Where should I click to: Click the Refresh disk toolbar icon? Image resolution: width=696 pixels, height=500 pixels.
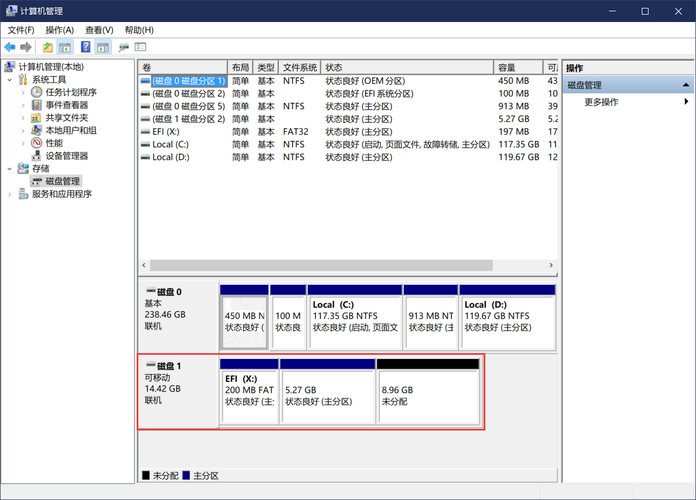(123, 47)
